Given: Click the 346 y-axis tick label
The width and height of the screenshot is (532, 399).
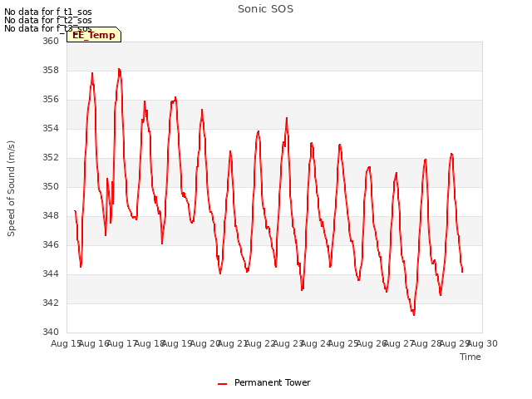Looking at the screenshot, I should coord(51,245).
